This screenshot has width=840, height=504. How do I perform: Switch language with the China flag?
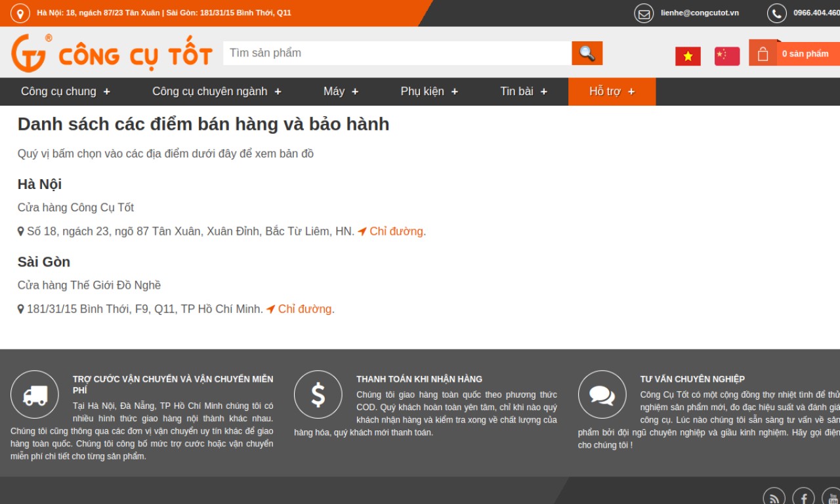tap(727, 56)
